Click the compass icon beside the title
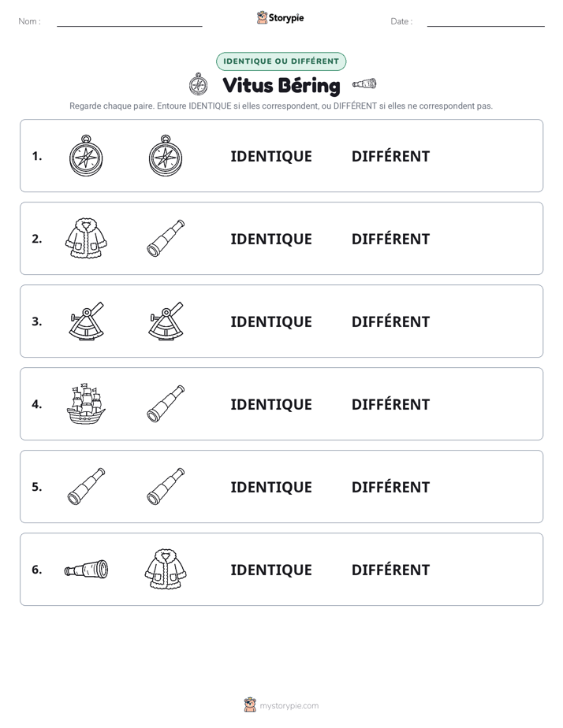 coord(199,84)
